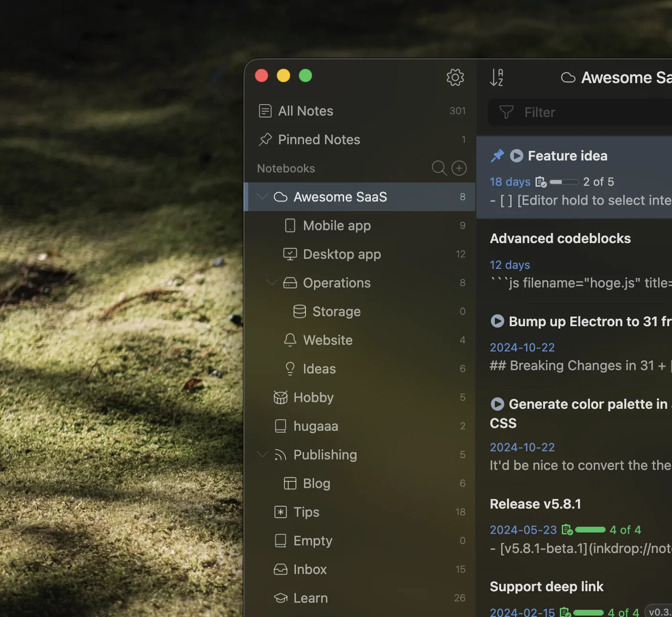The width and height of the screenshot is (672, 617).
Task: Click the Ideas lightbulb icon
Action: coord(290,369)
